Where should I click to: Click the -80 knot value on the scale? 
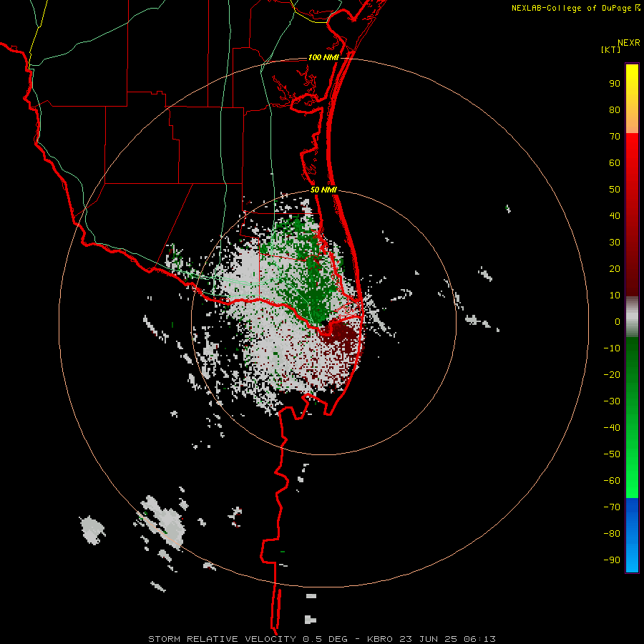(612, 534)
